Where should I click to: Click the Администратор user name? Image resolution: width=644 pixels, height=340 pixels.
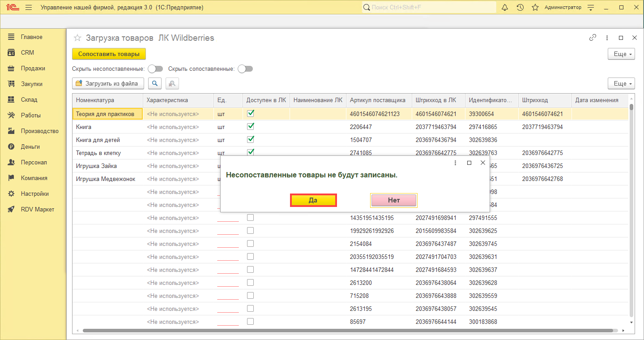[x=563, y=8]
